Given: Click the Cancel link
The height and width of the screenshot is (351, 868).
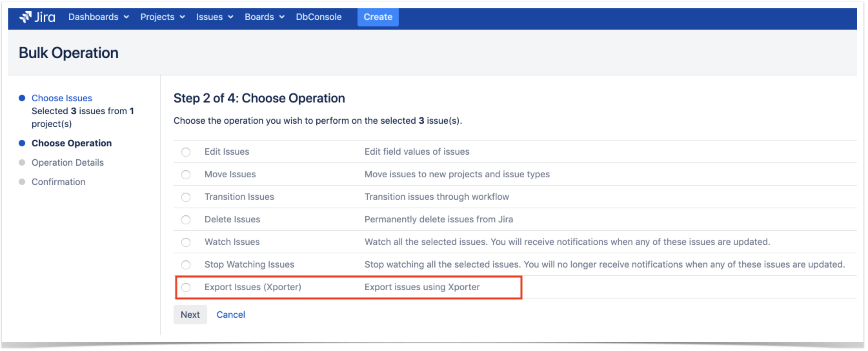Looking at the screenshot, I should (x=231, y=315).
